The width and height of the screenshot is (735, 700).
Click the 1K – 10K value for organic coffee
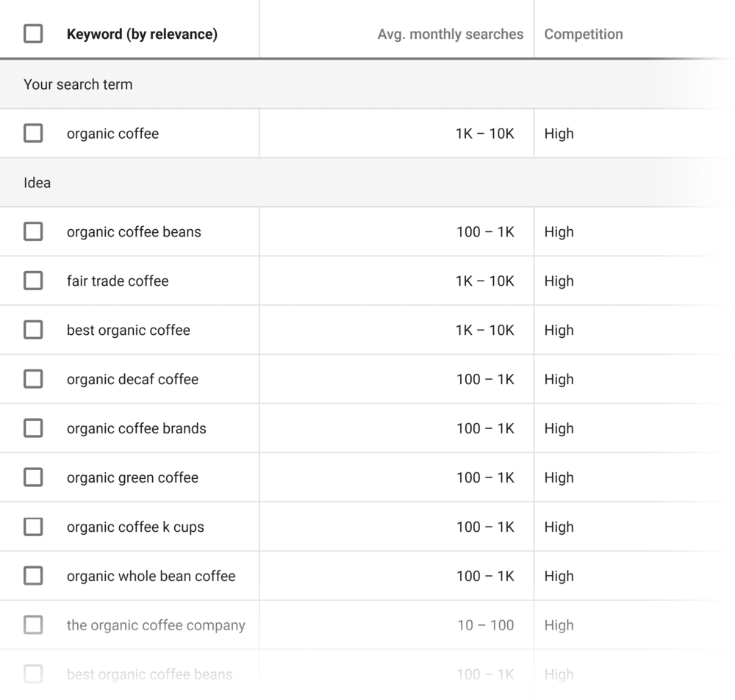point(487,133)
